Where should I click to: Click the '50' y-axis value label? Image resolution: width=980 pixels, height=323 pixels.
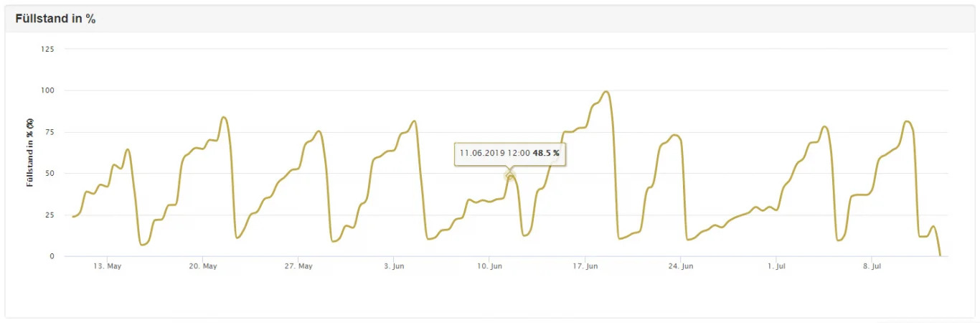pos(50,174)
